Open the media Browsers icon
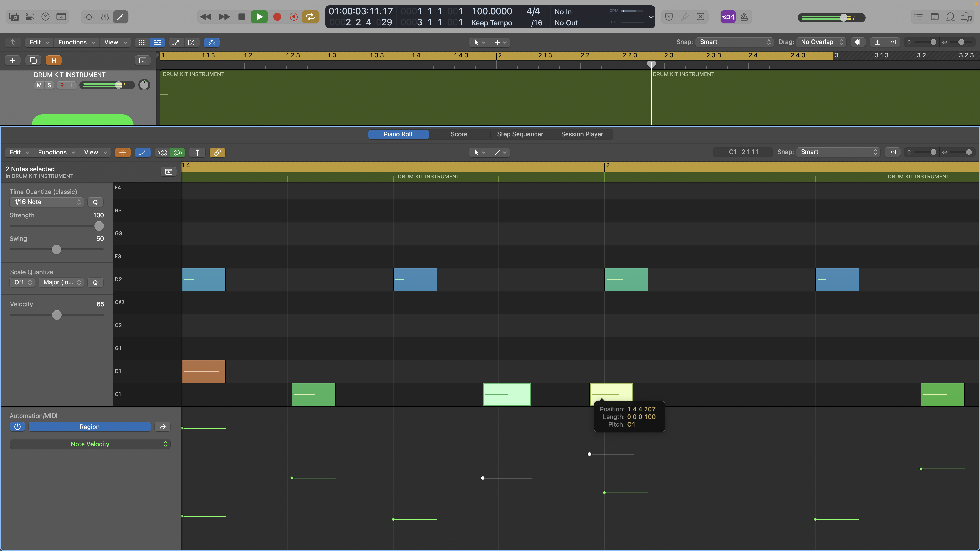The height and width of the screenshot is (551, 980). [966, 17]
